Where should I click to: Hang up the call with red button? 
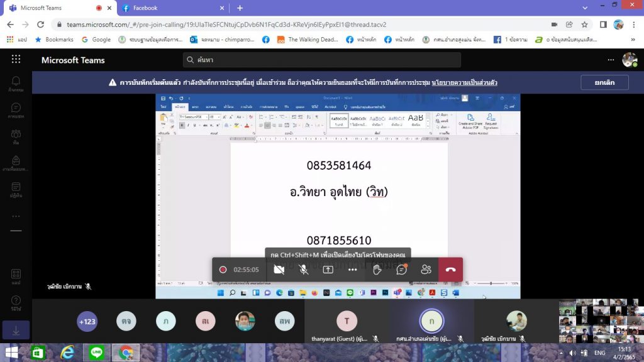450,270
